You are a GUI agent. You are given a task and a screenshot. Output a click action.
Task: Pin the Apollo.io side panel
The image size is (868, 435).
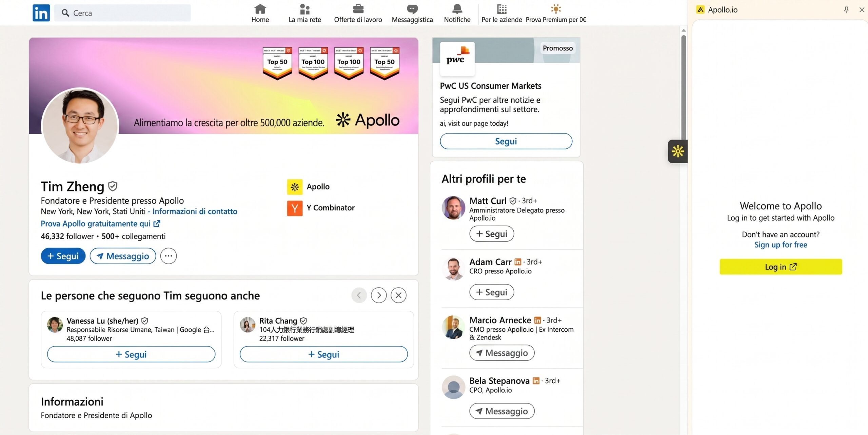pyautogui.click(x=846, y=10)
